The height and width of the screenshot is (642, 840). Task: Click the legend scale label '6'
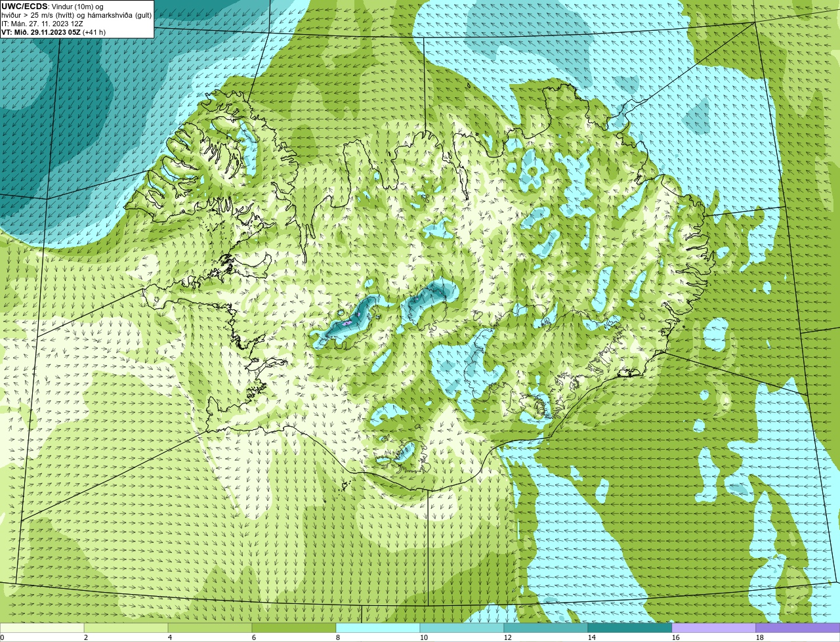click(254, 637)
